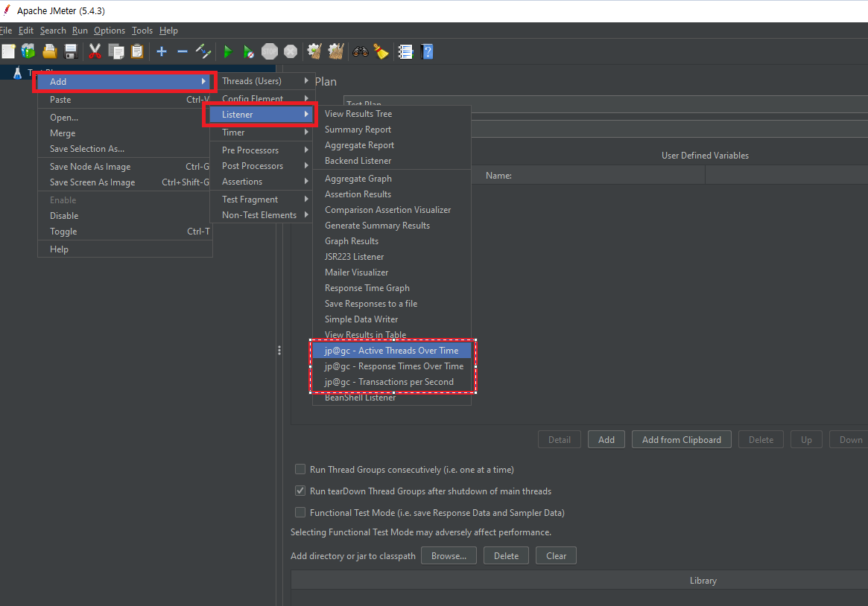Click the Copy icon in toolbar
The image size is (868, 606).
coord(115,51)
